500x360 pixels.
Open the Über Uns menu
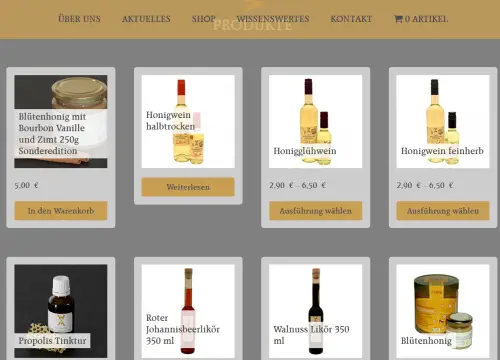click(x=79, y=19)
